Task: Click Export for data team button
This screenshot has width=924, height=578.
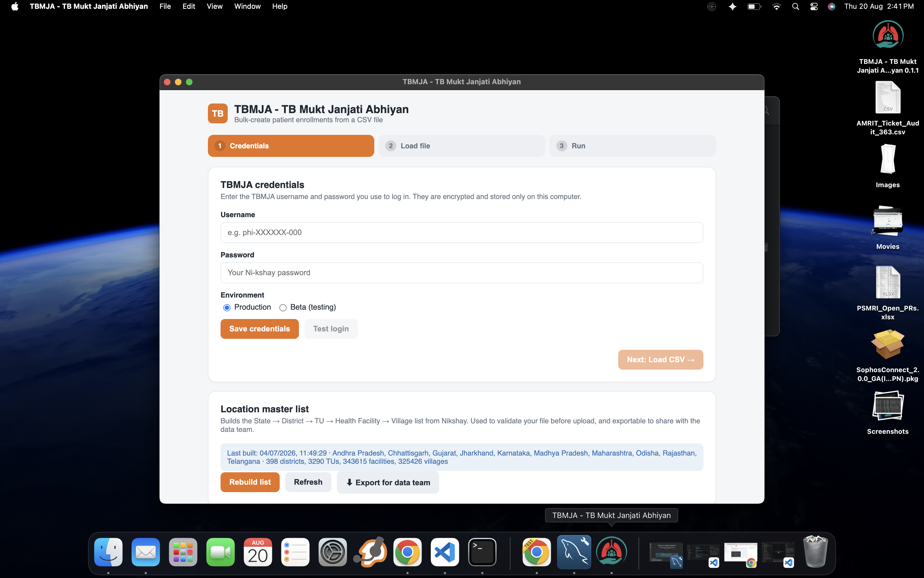Action: coord(388,482)
